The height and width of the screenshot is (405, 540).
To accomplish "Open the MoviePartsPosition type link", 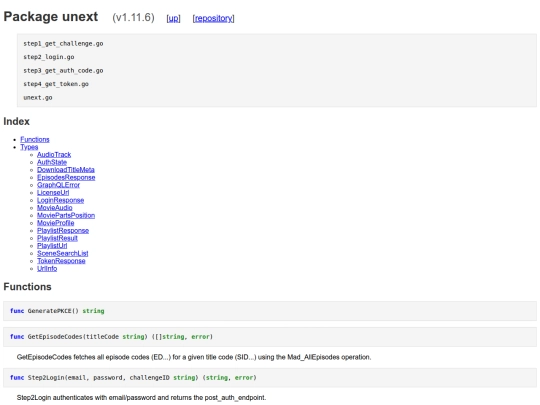I will click(x=66, y=215).
